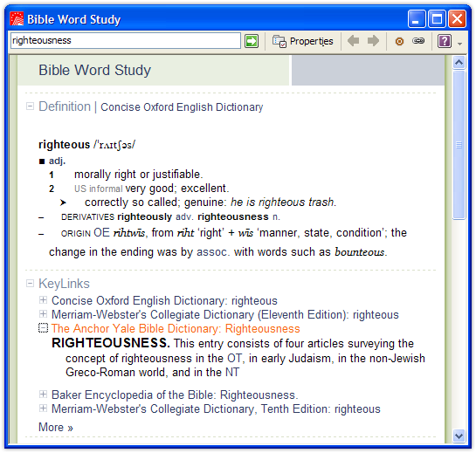Click the italic word 'bounteous'

point(360,252)
